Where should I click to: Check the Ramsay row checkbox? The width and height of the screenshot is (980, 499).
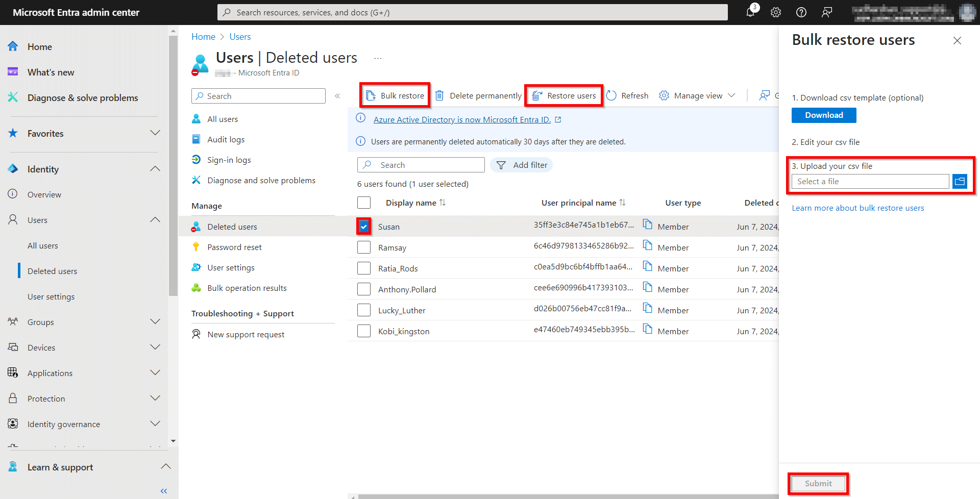(x=364, y=247)
